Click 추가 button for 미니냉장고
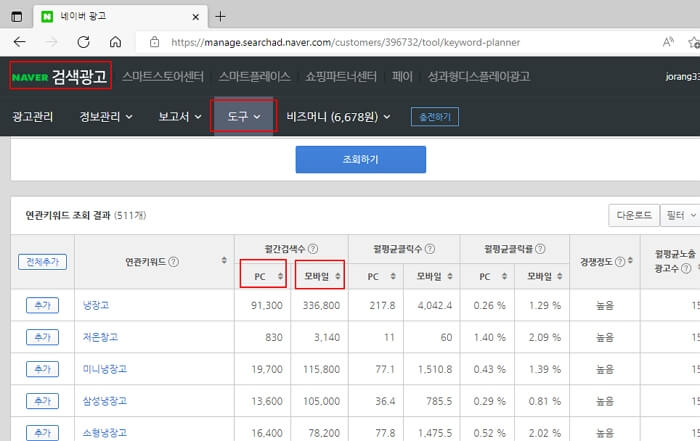700x441 pixels. 42,369
